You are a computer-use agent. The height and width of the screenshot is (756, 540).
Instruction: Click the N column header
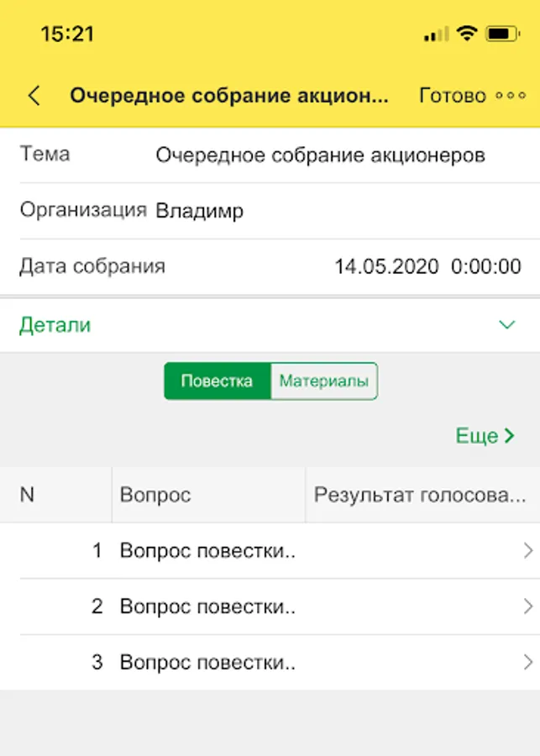[28, 496]
